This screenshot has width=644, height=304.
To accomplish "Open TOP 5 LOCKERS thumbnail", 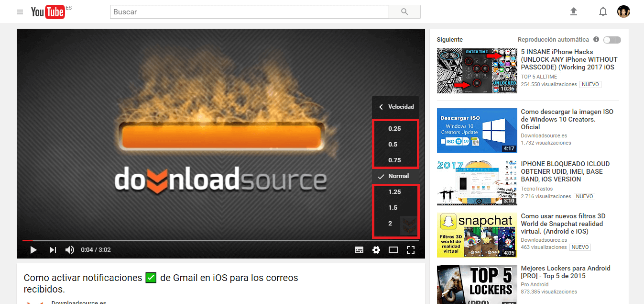I will coord(477,284).
